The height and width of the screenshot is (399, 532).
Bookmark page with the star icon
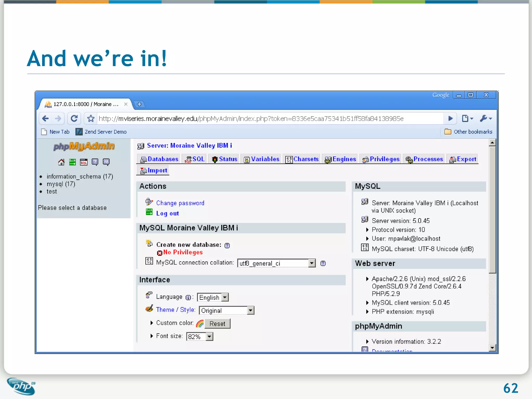tap(91, 119)
